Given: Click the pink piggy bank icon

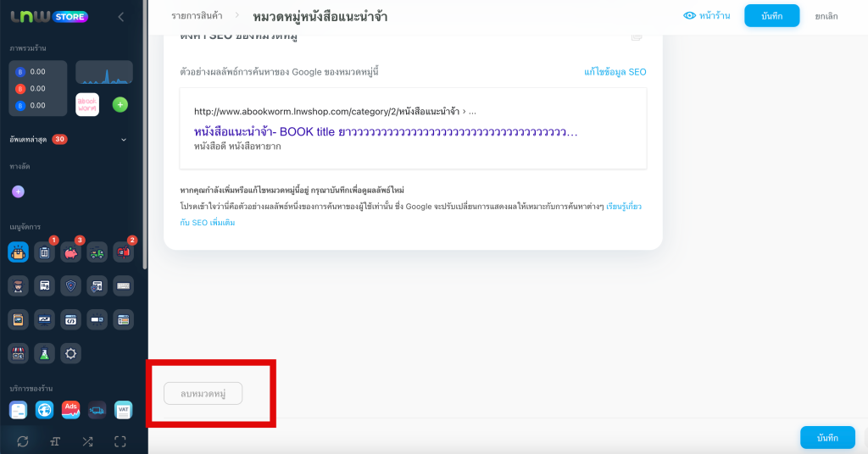Looking at the screenshot, I should (x=71, y=252).
